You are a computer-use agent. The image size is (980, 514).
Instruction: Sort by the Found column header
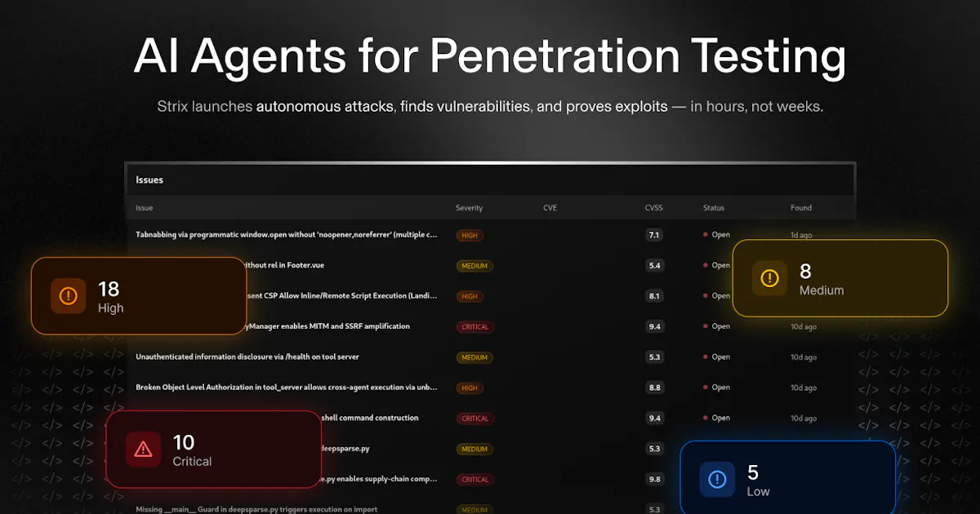coord(801,208)
